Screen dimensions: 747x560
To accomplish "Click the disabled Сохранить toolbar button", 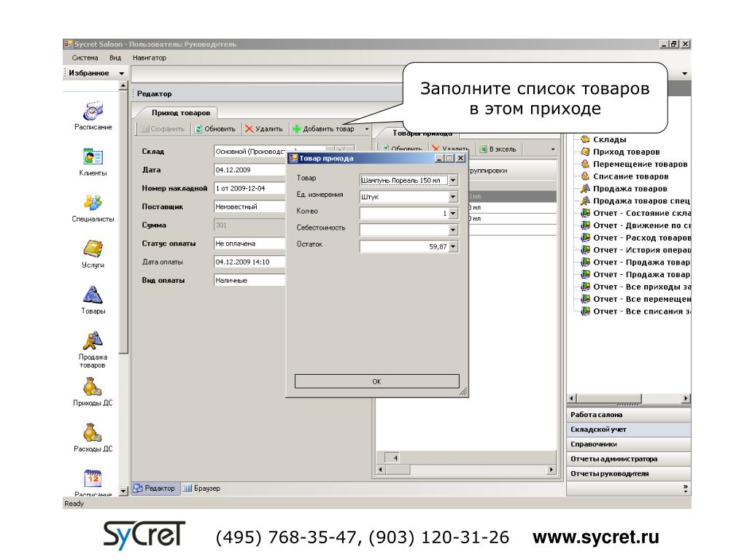I will tap(163, 129).
